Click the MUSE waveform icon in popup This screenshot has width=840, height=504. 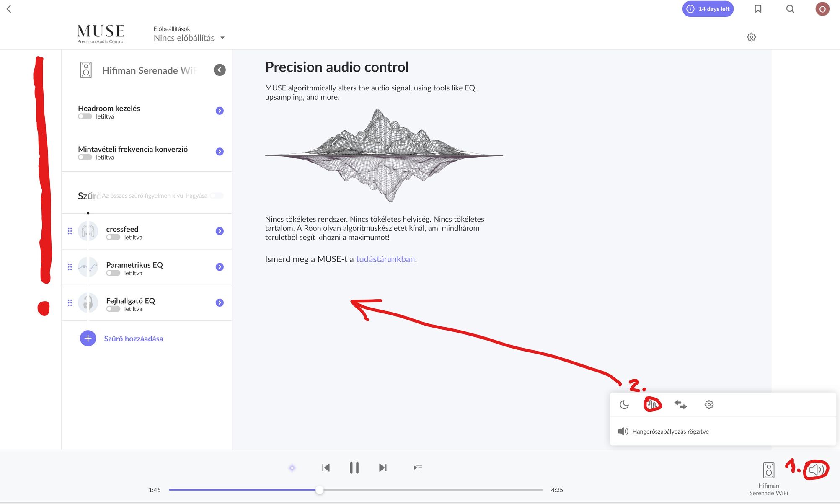(652, 405)
